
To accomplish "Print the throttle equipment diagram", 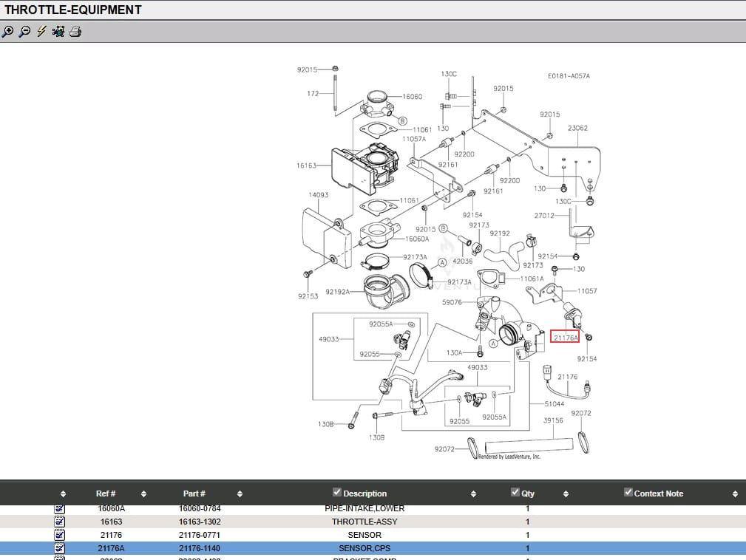I will [x=75, y=32].
